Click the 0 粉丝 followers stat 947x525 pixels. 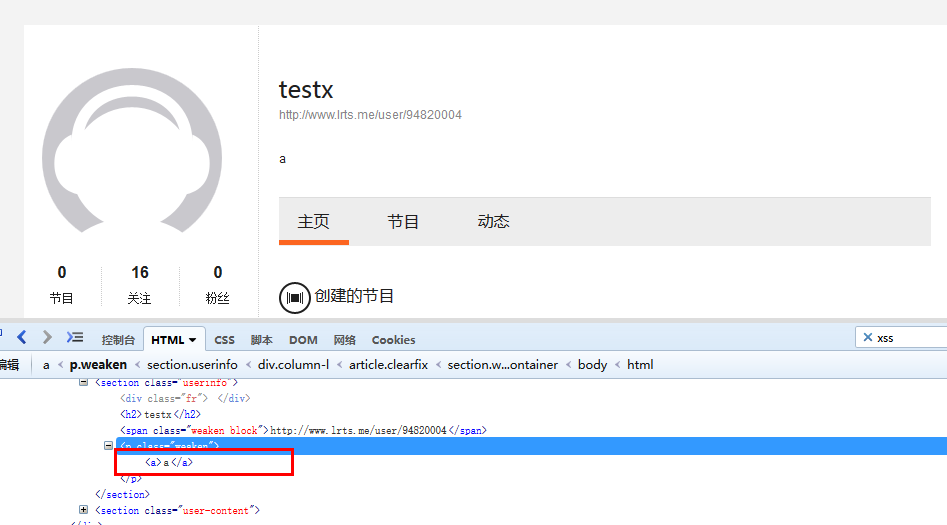pyautogui.click(x=217, y=284)
